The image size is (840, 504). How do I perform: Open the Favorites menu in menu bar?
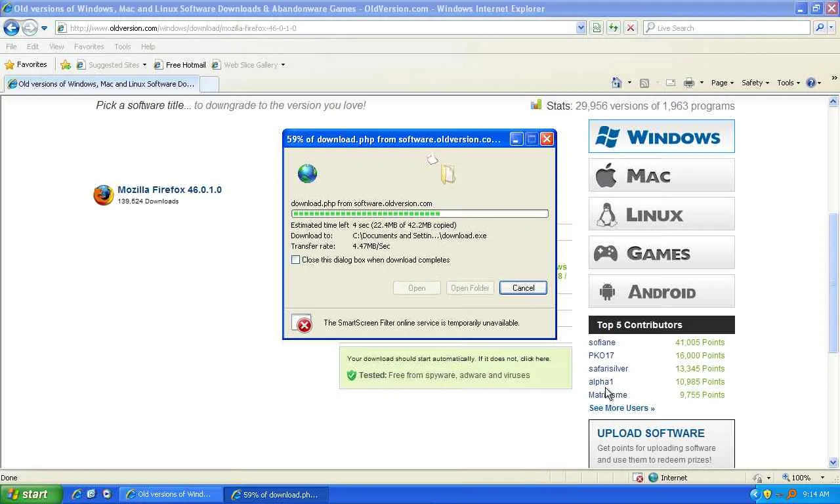coord(89,47)
